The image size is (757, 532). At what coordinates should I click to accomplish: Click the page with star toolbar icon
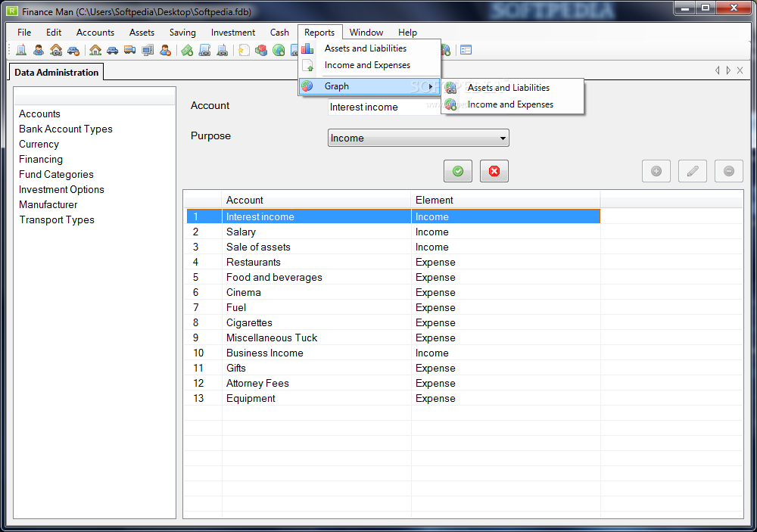coord(245,50)
